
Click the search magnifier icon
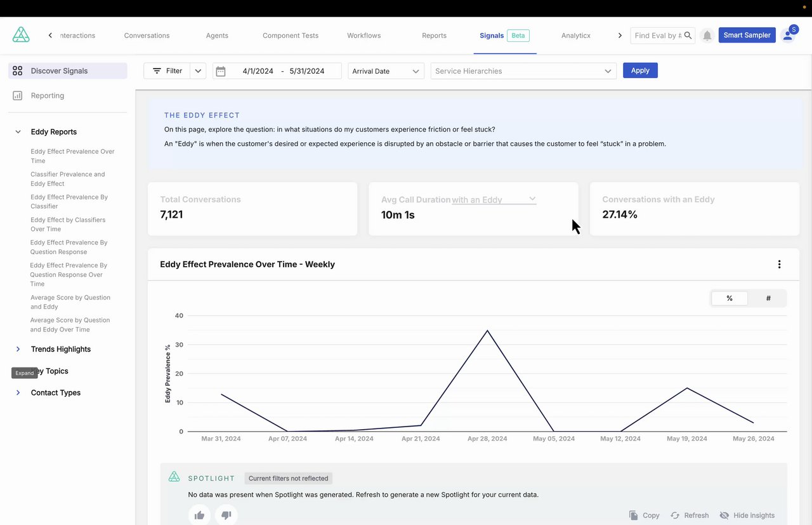click(688, 36)
